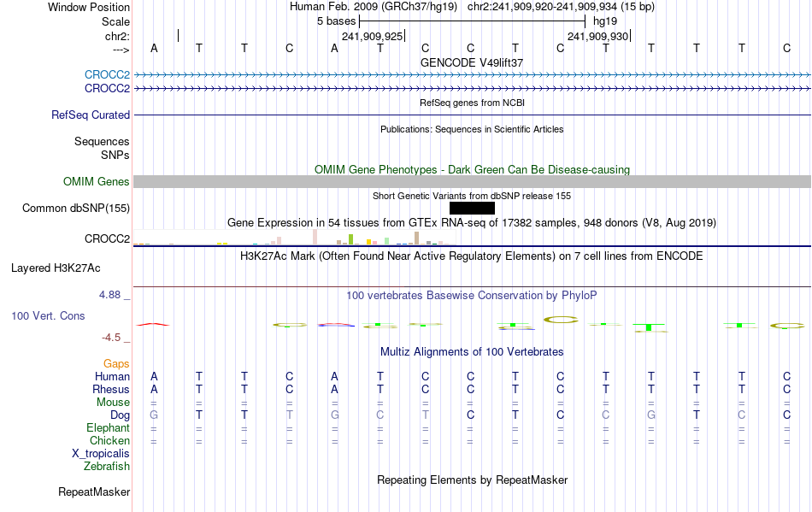Image resolution: width=812 pixels, height=512 pixels.
Task: Click the OMIM Gene Phenotypes track title
Action: coord(472,170)
